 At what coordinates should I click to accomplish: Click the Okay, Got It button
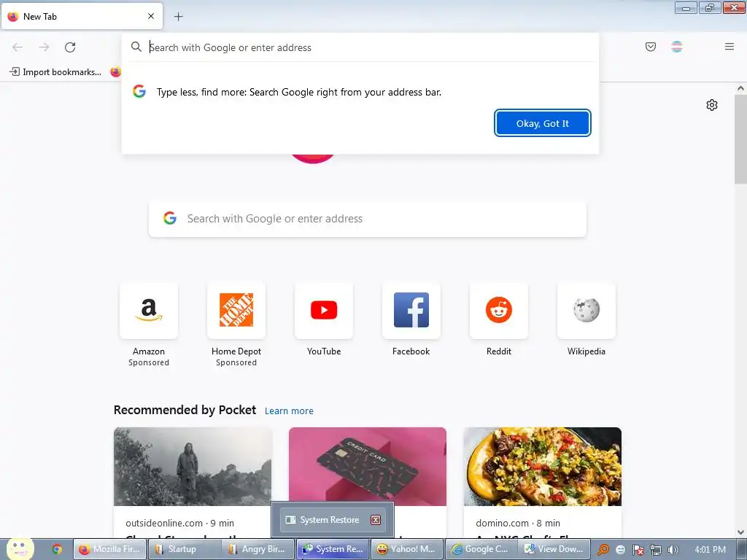coord(543,123)
